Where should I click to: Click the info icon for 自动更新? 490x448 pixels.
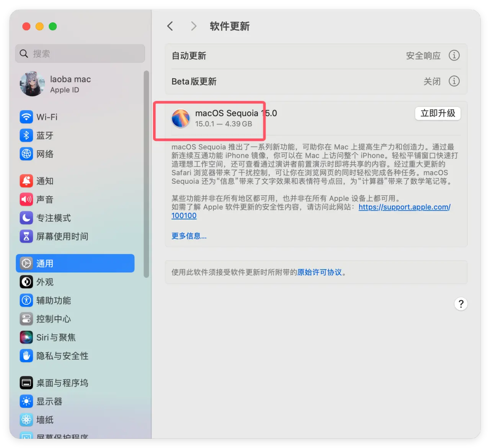tap(454, 56)
